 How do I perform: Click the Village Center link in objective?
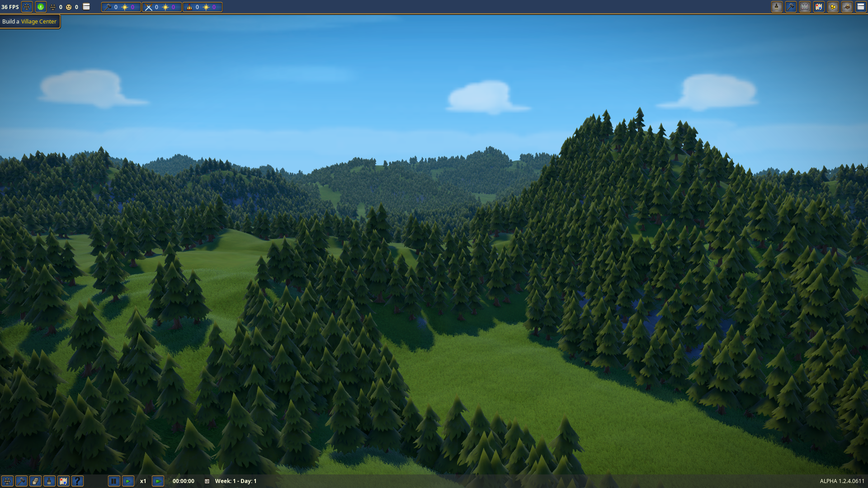tap(38, 22)
